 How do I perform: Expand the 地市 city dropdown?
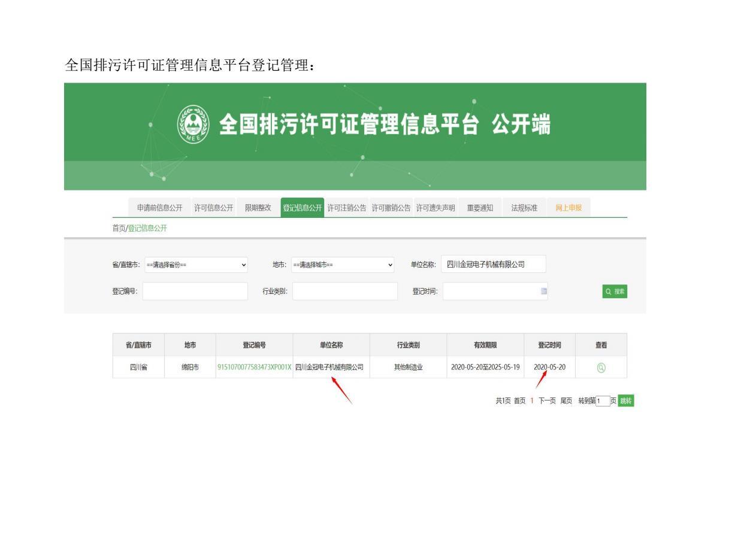(x=343, y=265)
